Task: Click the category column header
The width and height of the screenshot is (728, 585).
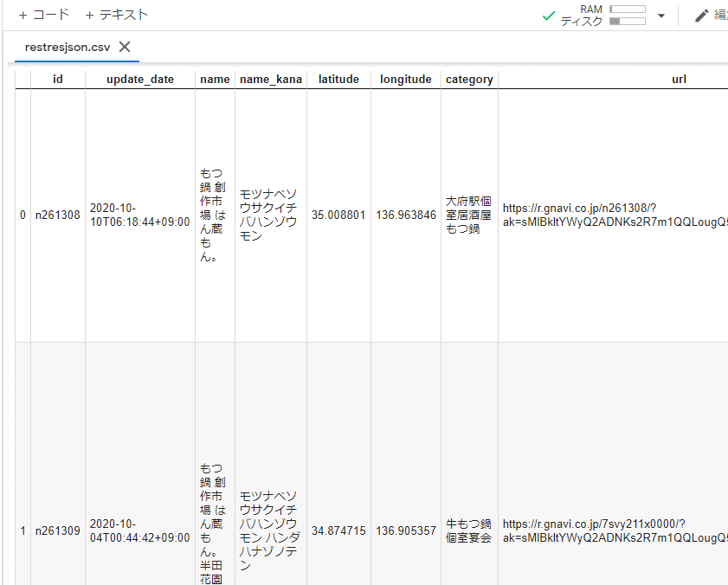Action: coord(469,79)
